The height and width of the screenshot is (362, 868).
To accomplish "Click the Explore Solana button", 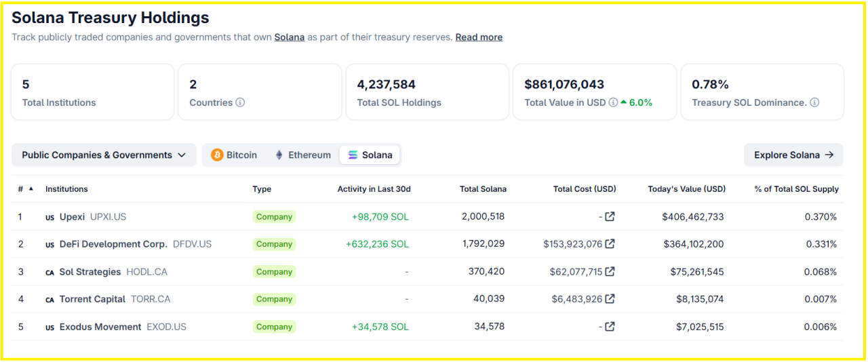I will point(793,155).
